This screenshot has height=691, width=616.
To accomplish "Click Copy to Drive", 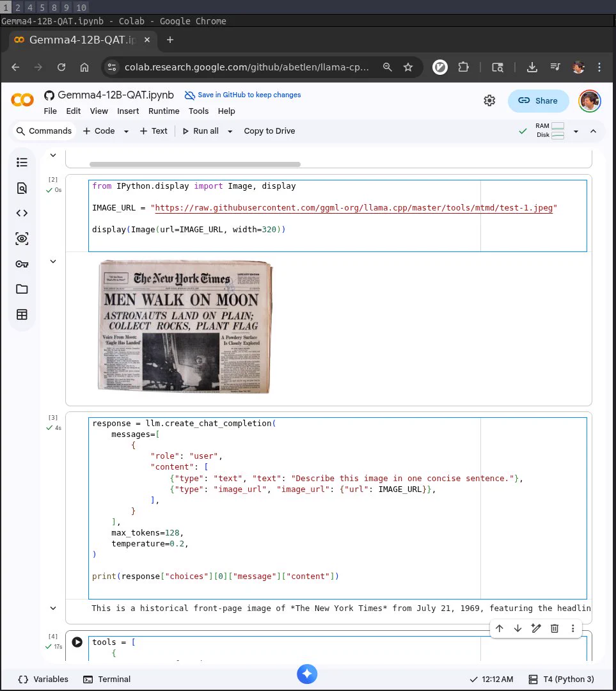I will point(269,131).
